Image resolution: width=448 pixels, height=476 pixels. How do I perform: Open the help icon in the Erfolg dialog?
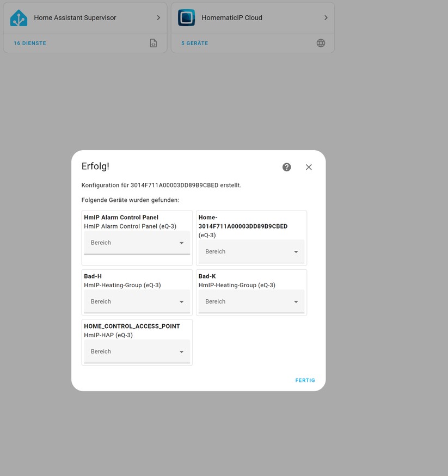click(286, 167)
